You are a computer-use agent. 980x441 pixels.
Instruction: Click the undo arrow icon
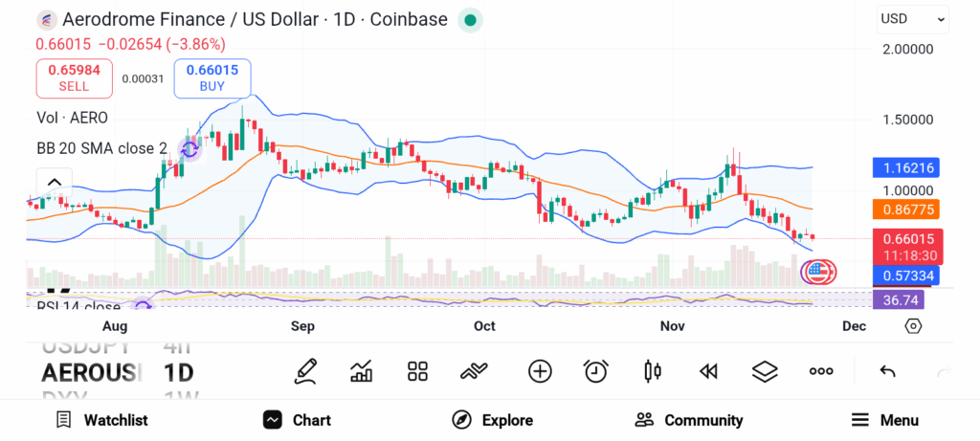[x=887, y=371]
